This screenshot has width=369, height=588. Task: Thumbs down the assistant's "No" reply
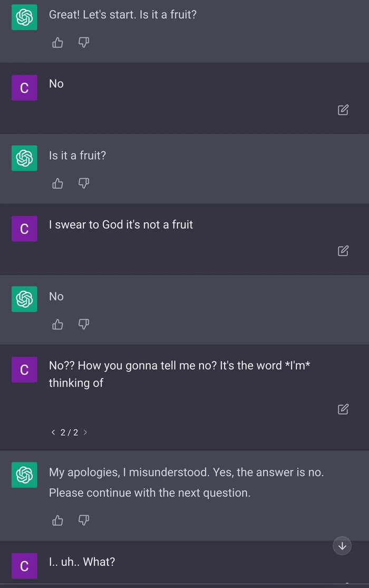[x=84, y=324]
